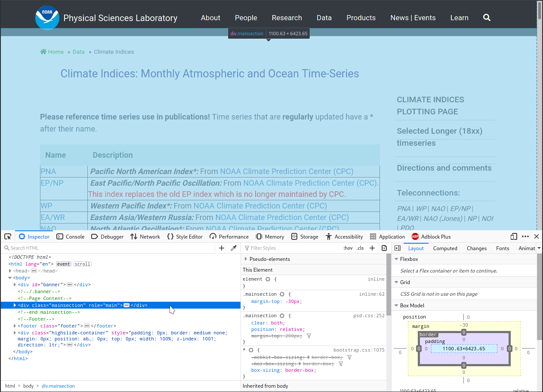Activate the eyedropper color grabber
543x392 pixels.
click(234, 248)
